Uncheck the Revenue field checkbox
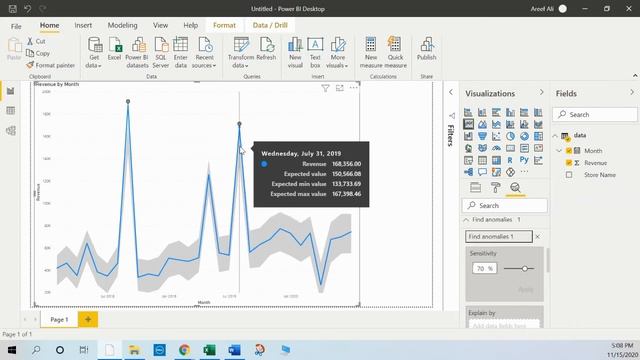 coord(569,163)
